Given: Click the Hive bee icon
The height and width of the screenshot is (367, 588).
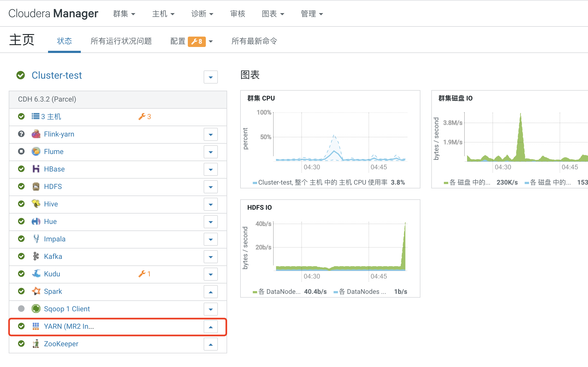Looking at the screenshot, I should click(36, 204).
